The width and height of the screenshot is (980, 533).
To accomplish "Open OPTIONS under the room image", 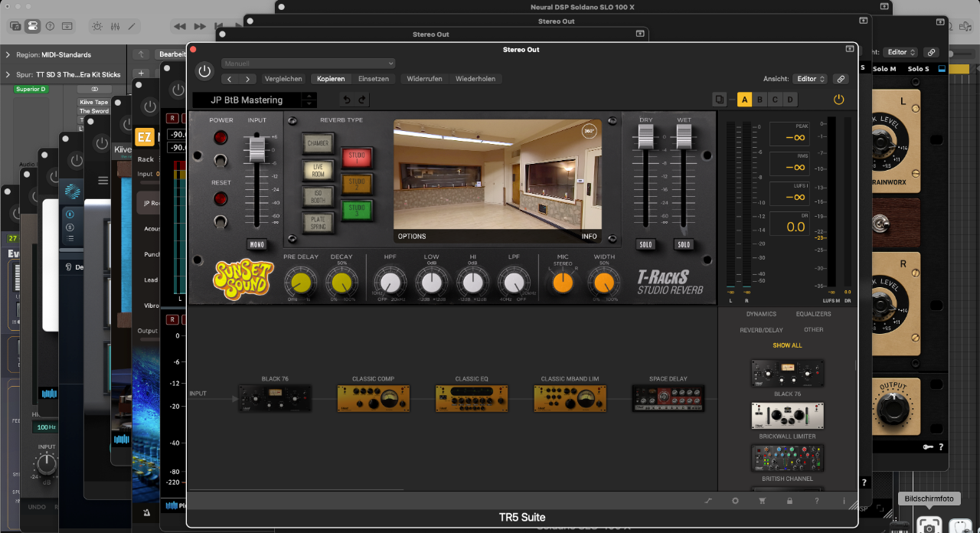I will coord(412,236).
